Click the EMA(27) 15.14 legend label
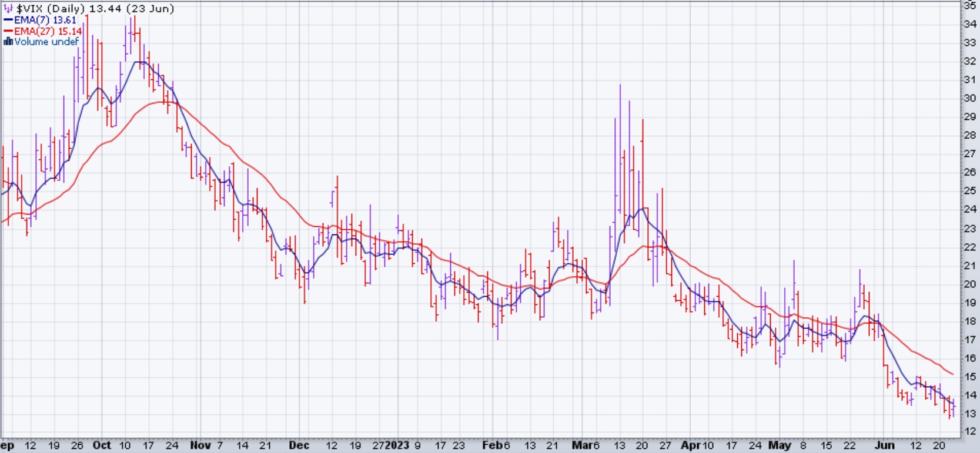 tap(48, 31)
